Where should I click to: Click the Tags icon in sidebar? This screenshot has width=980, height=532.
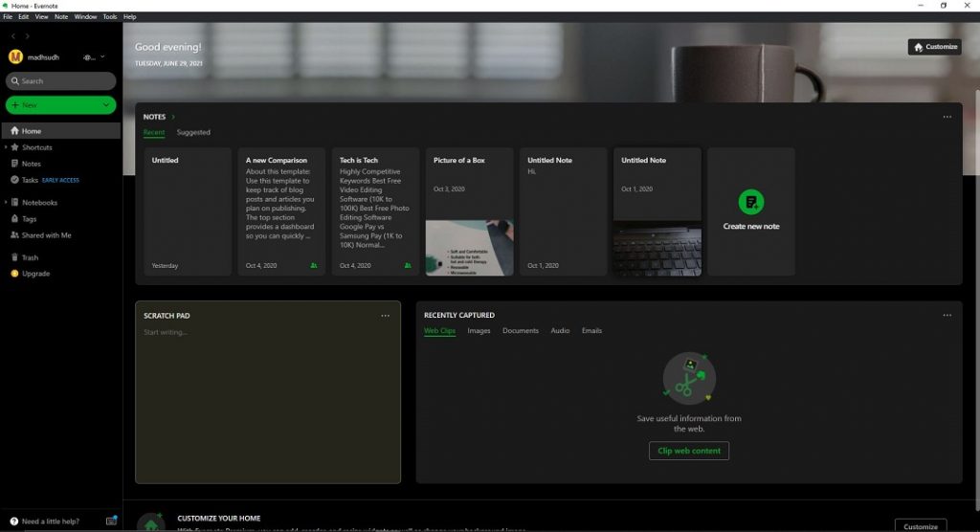tap(15, 218)
